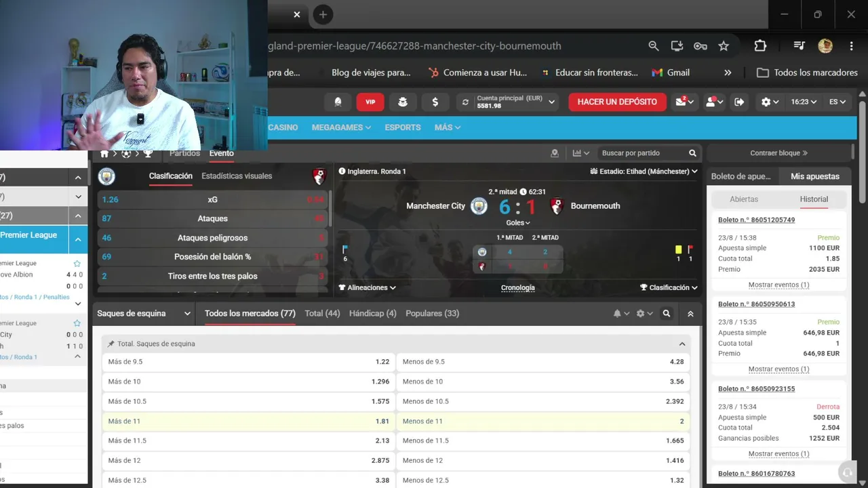Open the Cronología link
868x488 pixels.
pos(518,287)
